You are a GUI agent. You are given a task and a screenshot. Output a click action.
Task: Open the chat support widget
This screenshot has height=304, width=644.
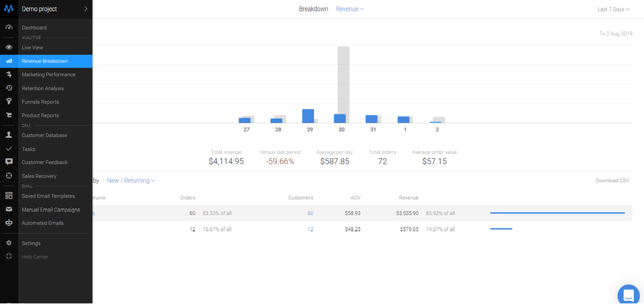tap(628, 295)
